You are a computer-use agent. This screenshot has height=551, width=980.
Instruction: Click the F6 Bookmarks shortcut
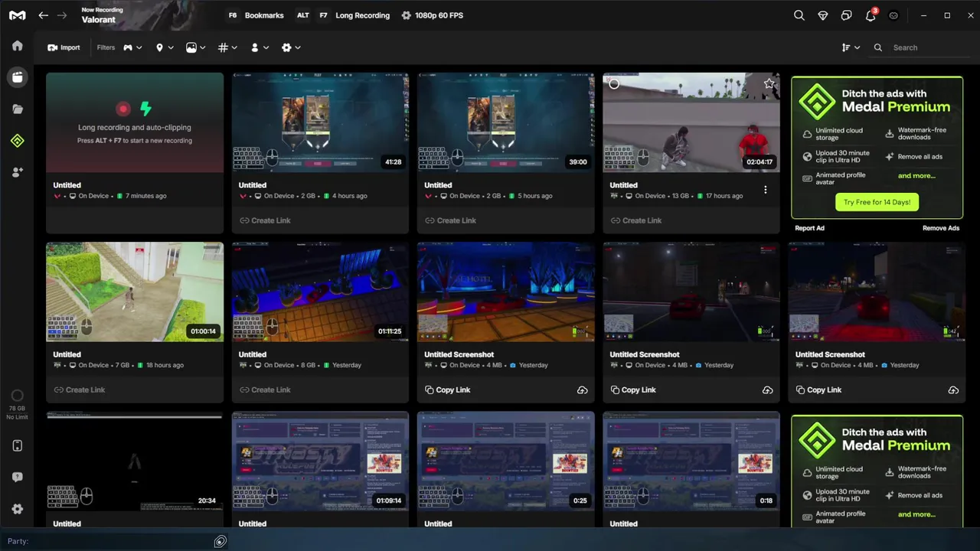(x=255, y=15)
